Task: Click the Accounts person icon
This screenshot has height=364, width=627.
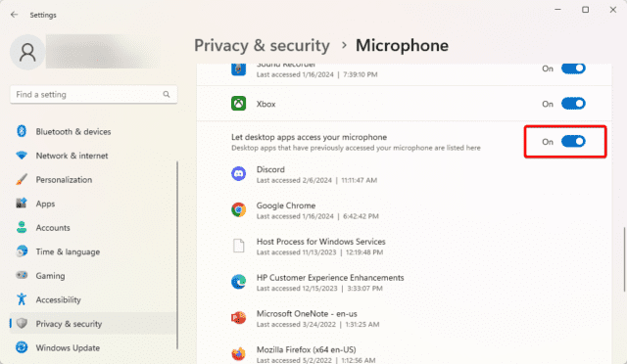Action: pyautogui.click(x=22, y=227)
